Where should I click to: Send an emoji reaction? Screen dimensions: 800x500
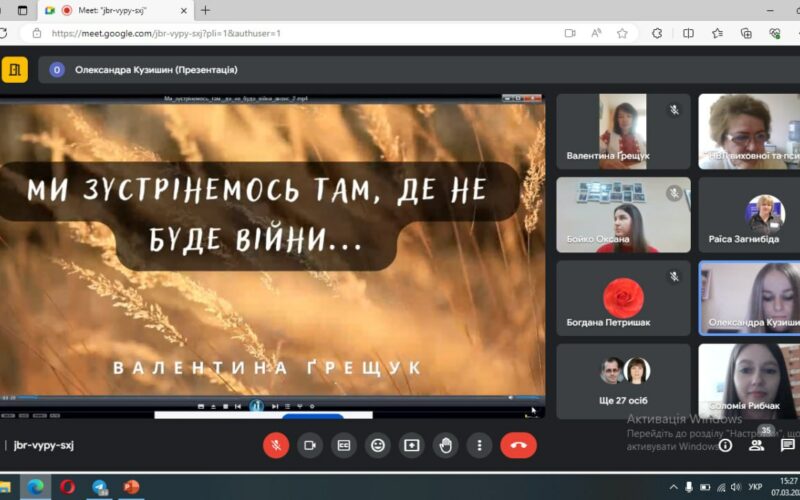coord(378,445)
